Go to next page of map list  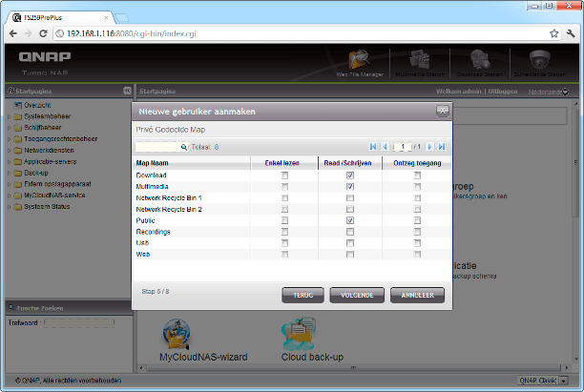[x=429, y=147]
